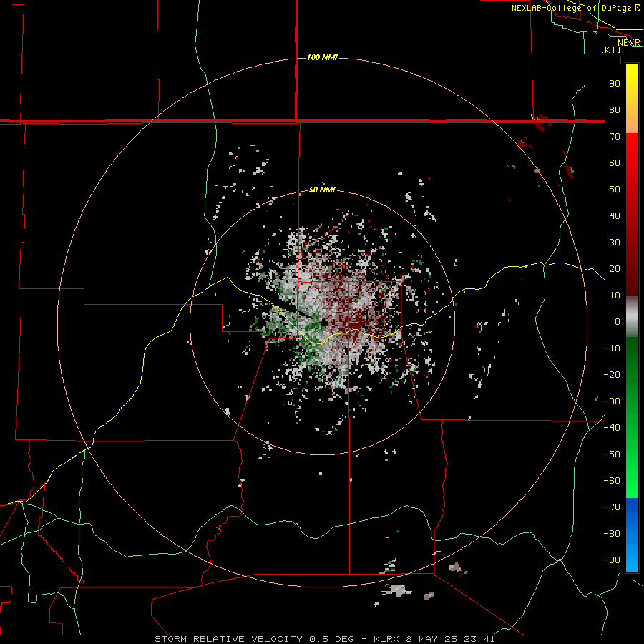The height and width of the screenshot is (644, 644).
Task: Click the "60" value on the velocity scale
Action: tap(615, 163)
